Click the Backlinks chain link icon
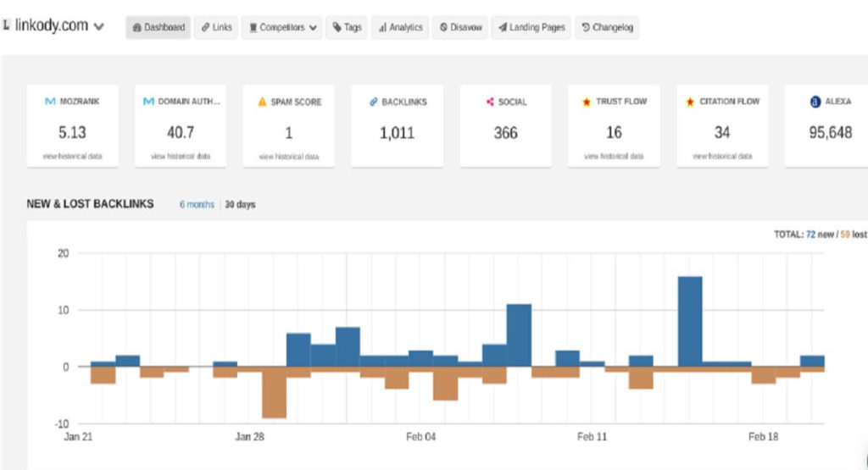This screenshot has width=868, height=470. (x=374, y=102)
